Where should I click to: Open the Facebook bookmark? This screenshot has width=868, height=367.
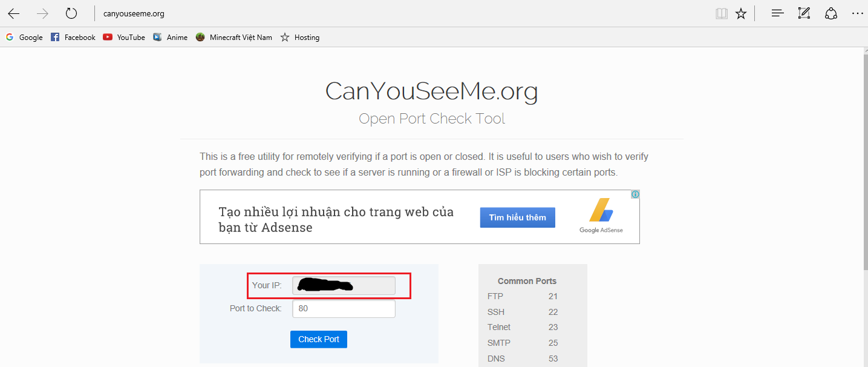[x=73, y=37]
